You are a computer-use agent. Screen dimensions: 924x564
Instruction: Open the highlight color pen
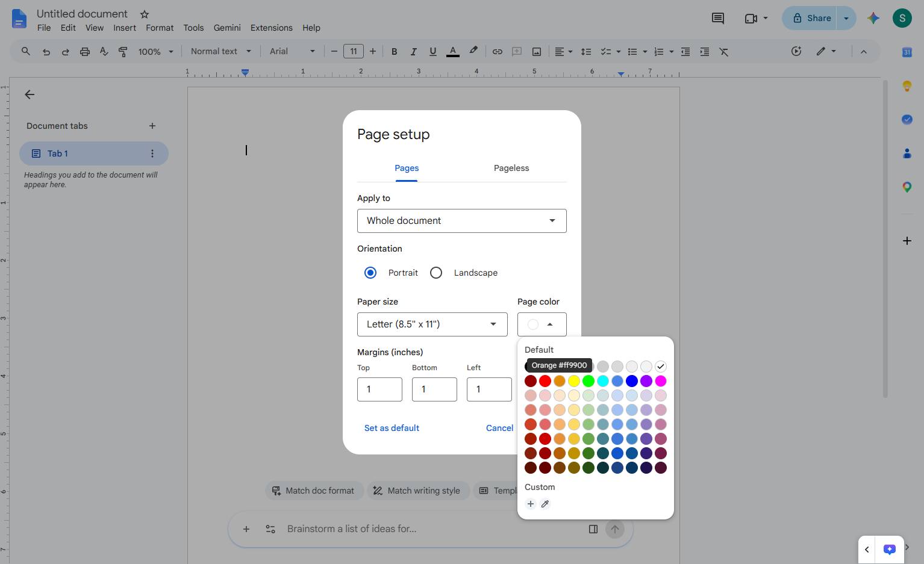pyautogui.click(x=473, y=51)
